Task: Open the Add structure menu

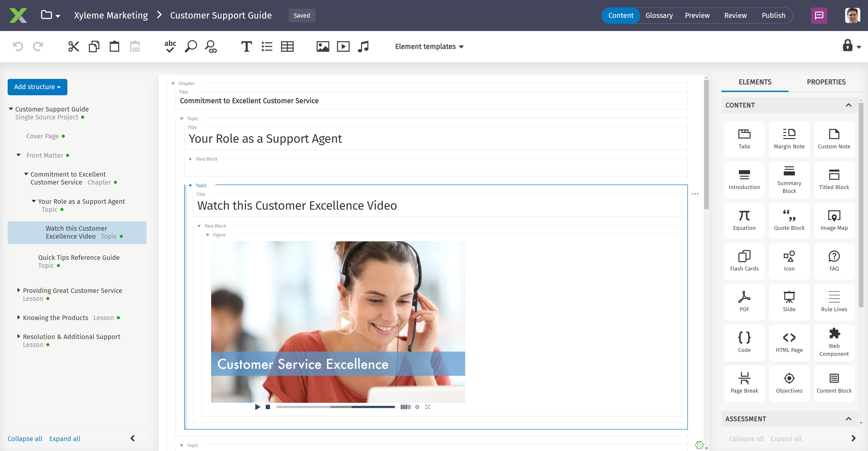Action: click(37, 87)
